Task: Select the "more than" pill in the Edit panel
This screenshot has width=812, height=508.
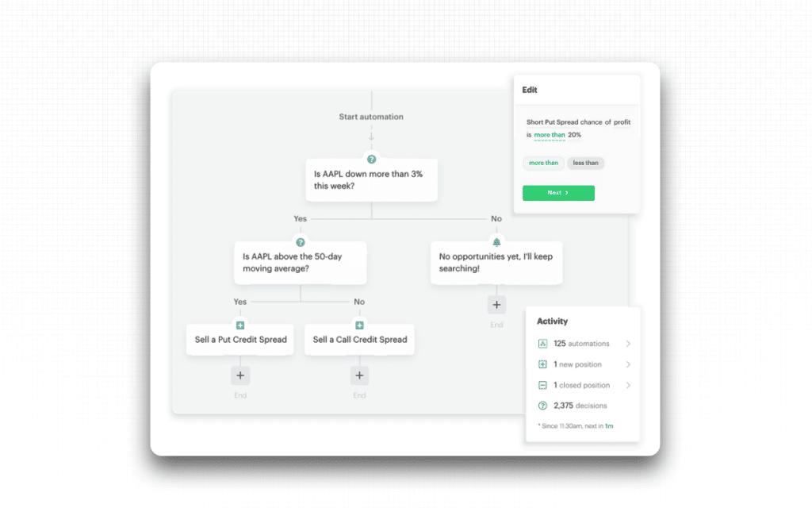Action: (543, 163)
